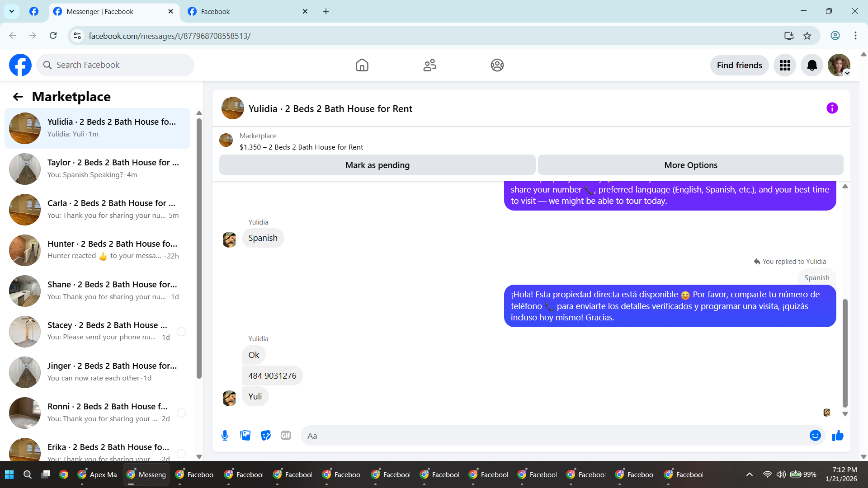The width and height of the screenshot is (868, 488).
Task: Send a thumbs-up like
Action: (x=838, y=436)
